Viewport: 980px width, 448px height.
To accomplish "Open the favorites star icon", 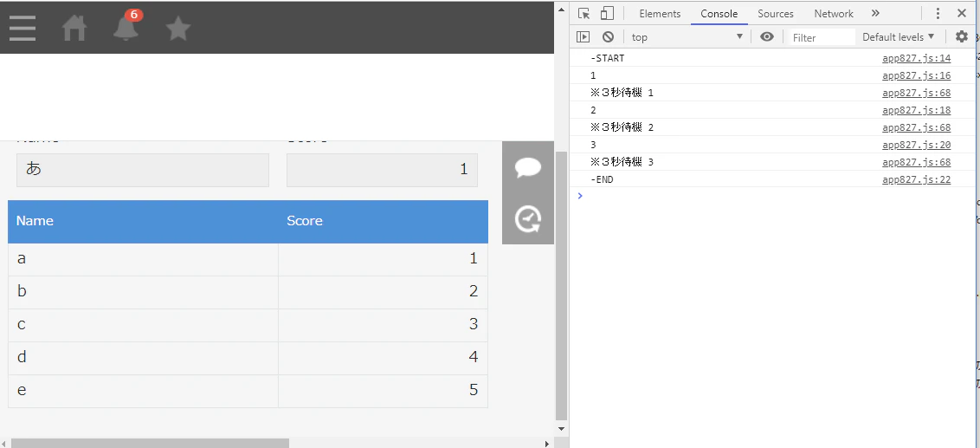I will pyautogui.click(x=178, y=28).
